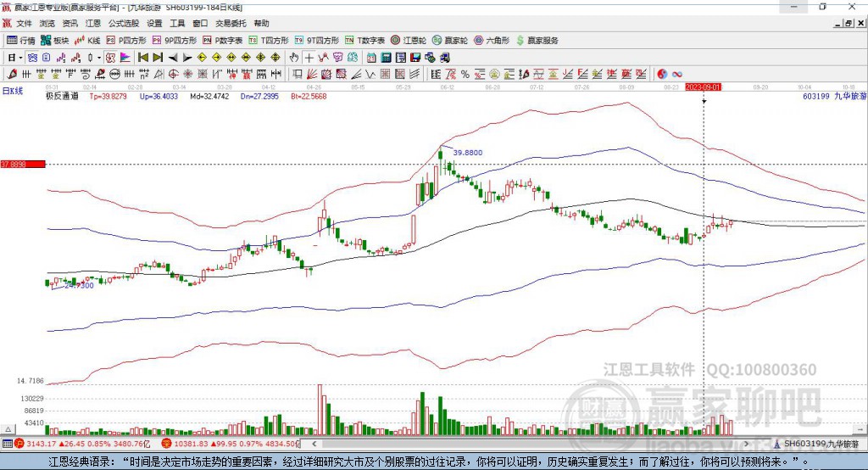Launch the 江恩轮 Gann wheel
This screenshot has height=470, width=868.
[409, 41]
